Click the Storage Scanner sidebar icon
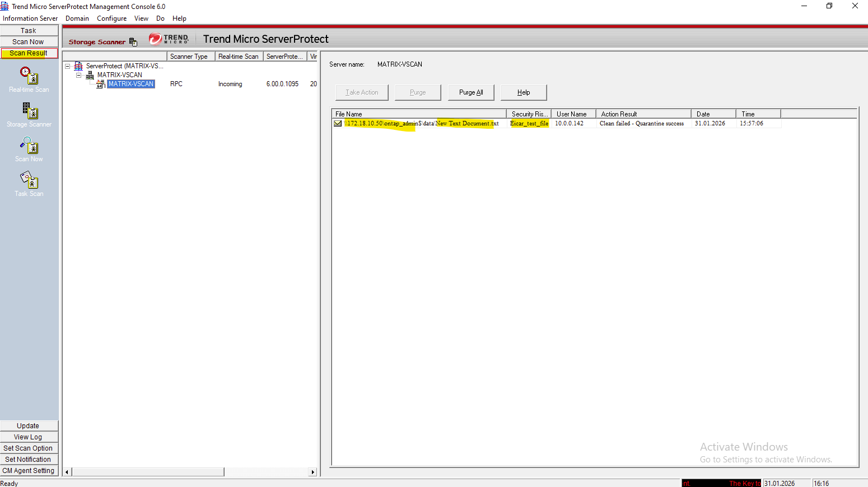868x487 pixels. (x=30, y=110)
